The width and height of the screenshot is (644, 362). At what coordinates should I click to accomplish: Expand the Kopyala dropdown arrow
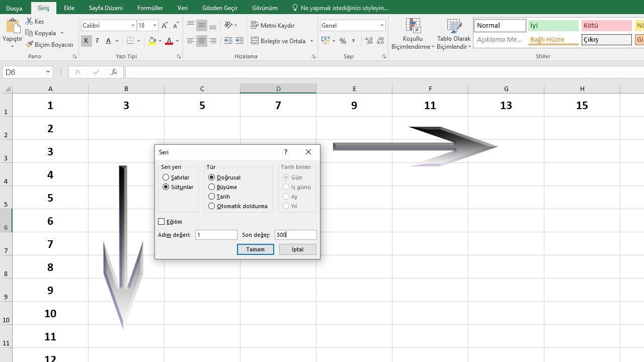(62, 33)
